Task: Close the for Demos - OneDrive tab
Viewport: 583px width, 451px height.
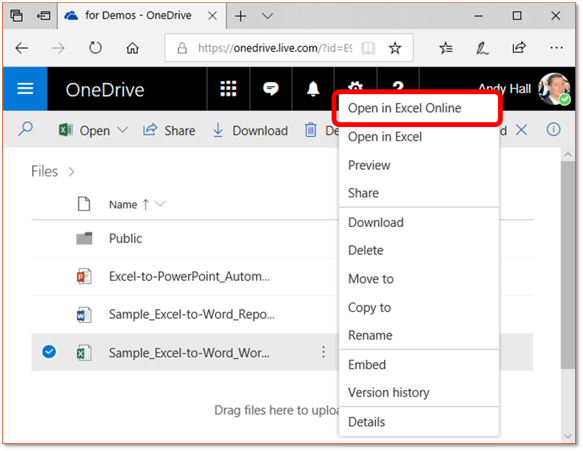Action: coord(212,16)
